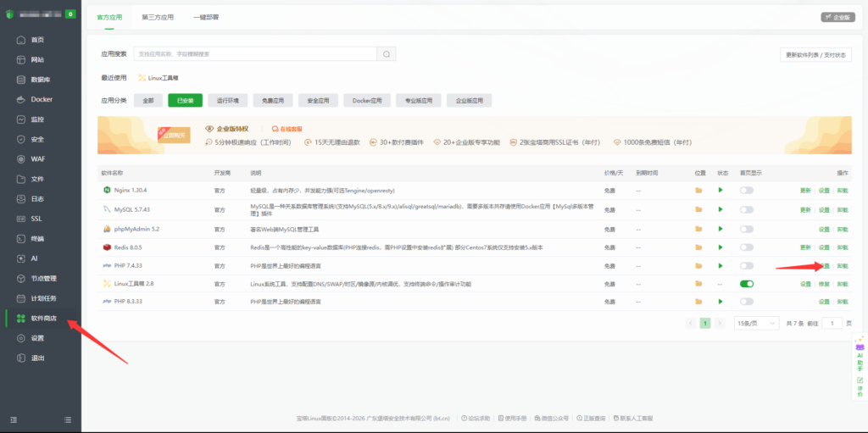Toggle homepage display for PHP 7.4.33
868x433 pixels.
(747, 266)
